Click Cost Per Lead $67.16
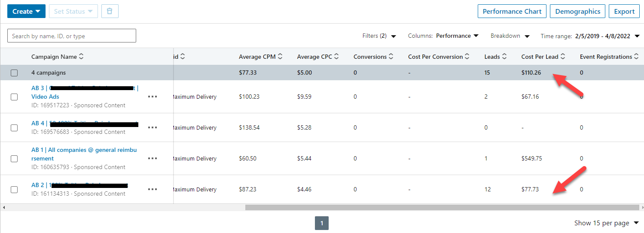Viewport: 644px width, 233px height. pyautogui.click(x=530, y=97)
